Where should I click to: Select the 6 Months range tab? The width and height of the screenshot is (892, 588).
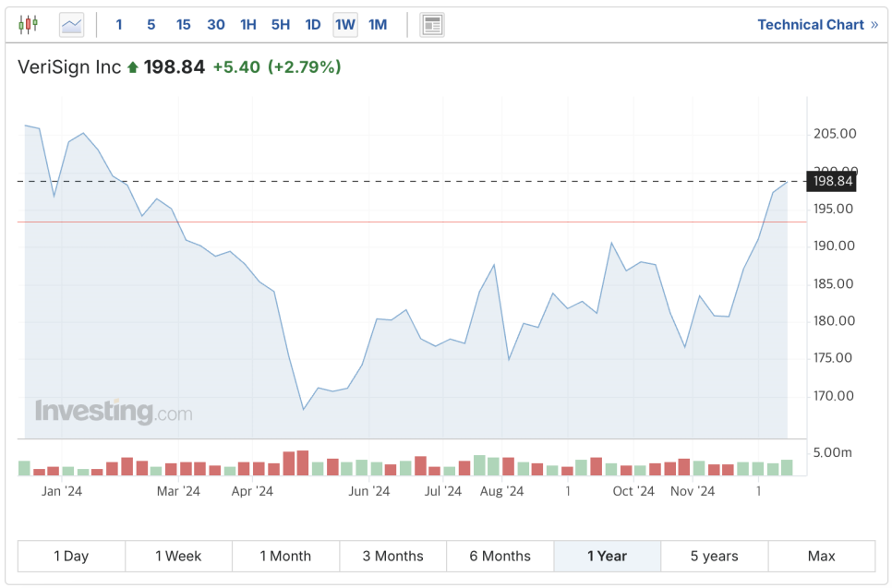tap(500, 557)
